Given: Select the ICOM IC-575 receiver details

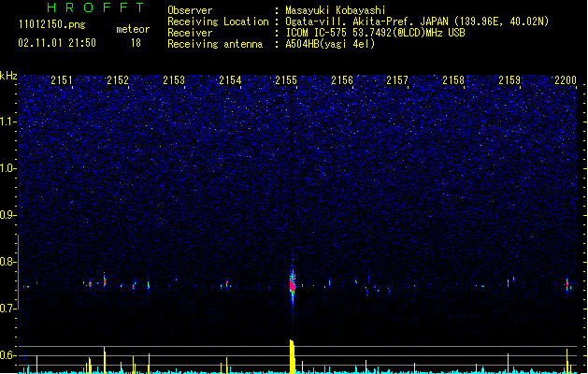Looking at the screenshot, I should coord(376,33).
